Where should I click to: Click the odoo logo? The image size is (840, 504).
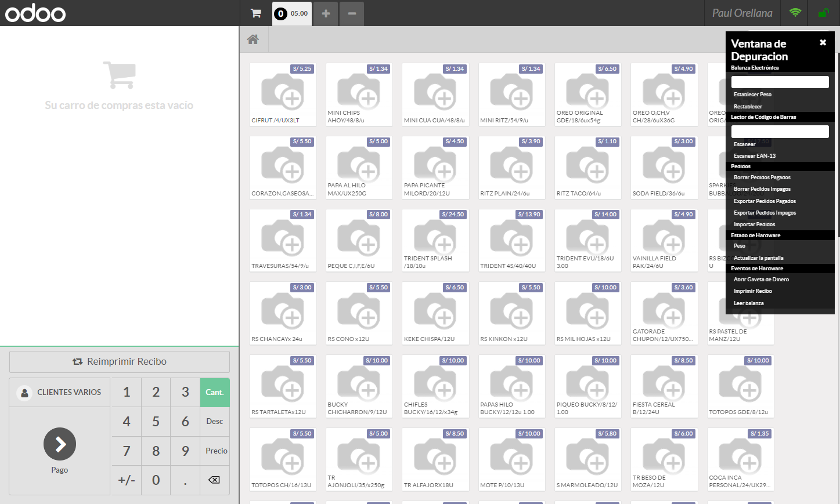coord(35,13)
